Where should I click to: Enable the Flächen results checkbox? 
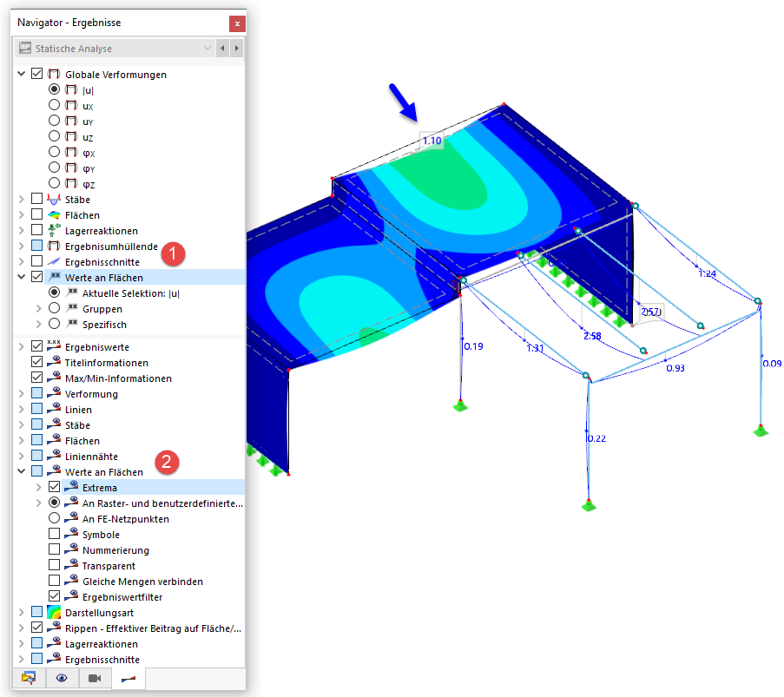37,214
